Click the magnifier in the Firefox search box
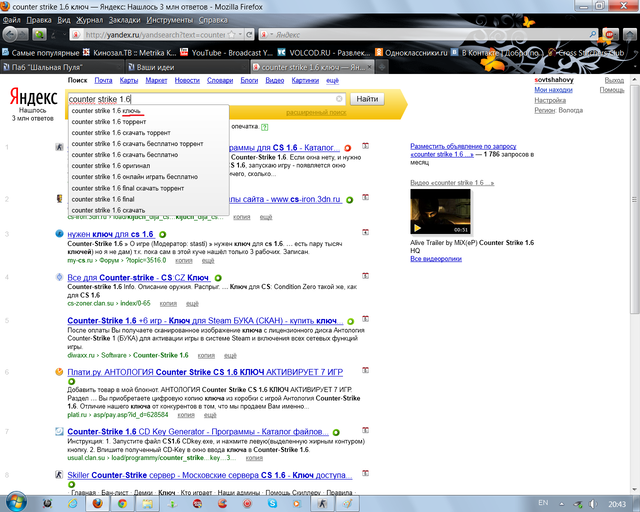Viewport: 640px width, 512px height. pyautogui.click(x=592, y=35)
